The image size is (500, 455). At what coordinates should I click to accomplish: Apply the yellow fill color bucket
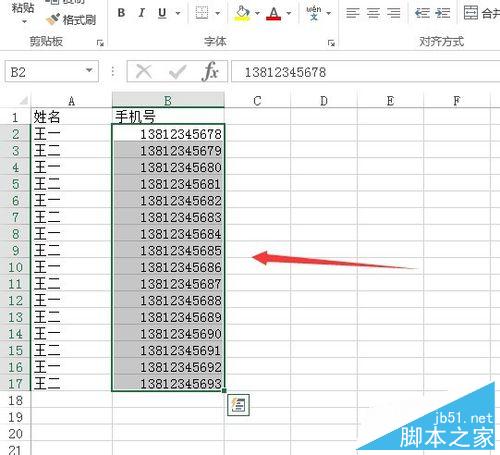242,13
